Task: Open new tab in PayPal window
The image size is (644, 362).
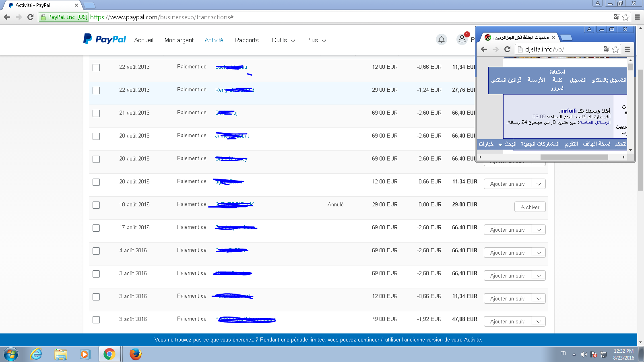Action: tap(89, 5)
